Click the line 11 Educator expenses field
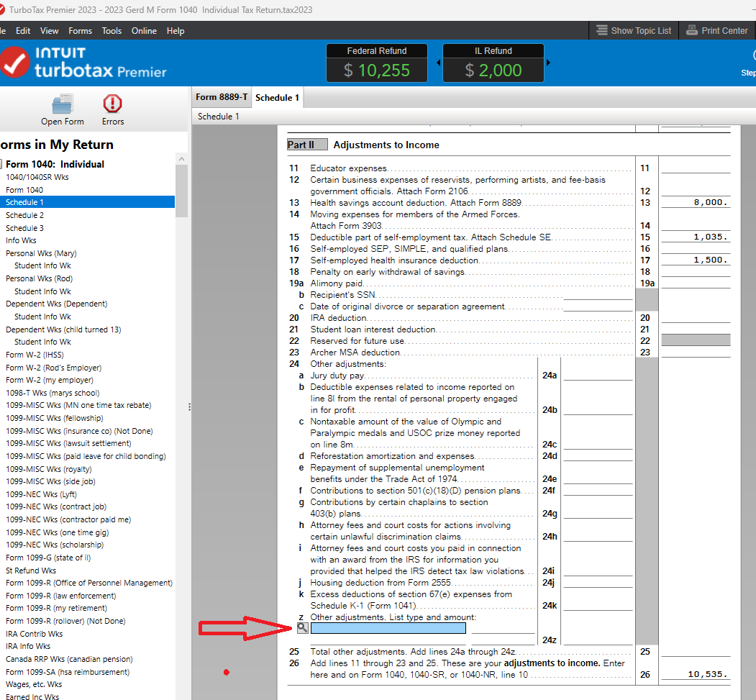The height and width of the screenshot is (700, 756). (x=696, y=168)
